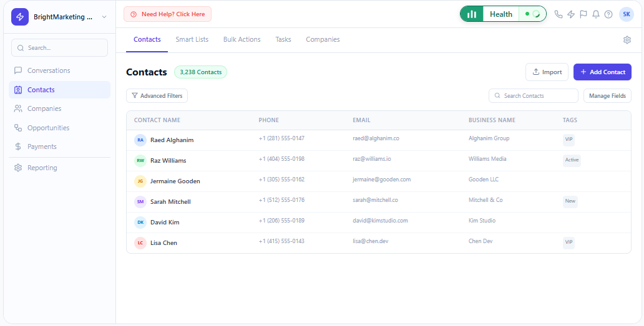Click the SM avatar for Sarah Mitchell
This screenshot has height=326, width=644.
pyautogui.click(x=140, y=201)
